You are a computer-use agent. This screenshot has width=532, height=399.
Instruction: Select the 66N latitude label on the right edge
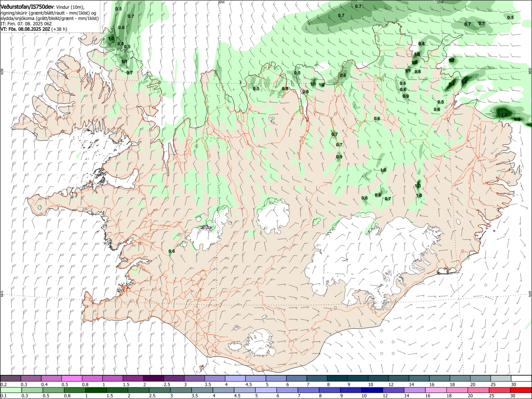pyautogui.click(x=530, y=71)
